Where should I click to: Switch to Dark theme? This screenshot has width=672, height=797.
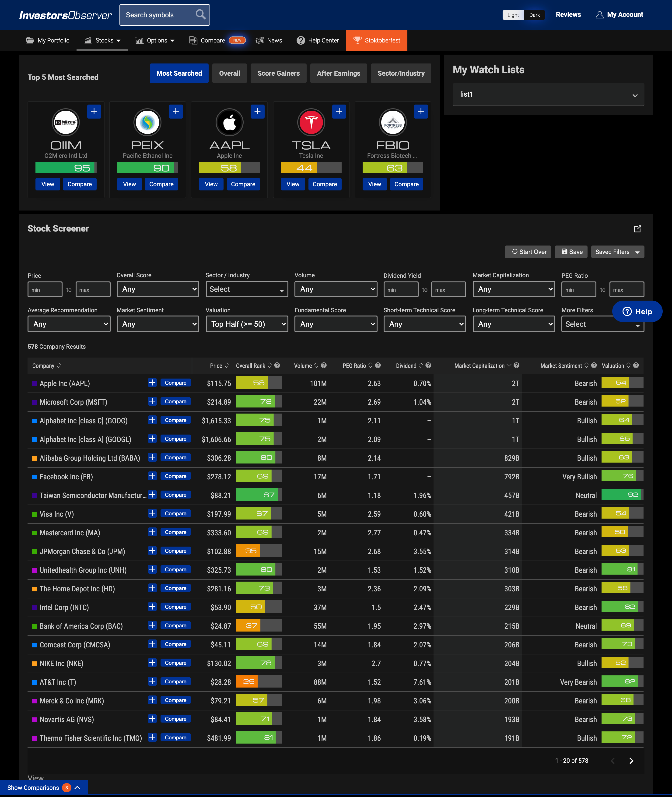pyautogui.click(x=535, y=15)
